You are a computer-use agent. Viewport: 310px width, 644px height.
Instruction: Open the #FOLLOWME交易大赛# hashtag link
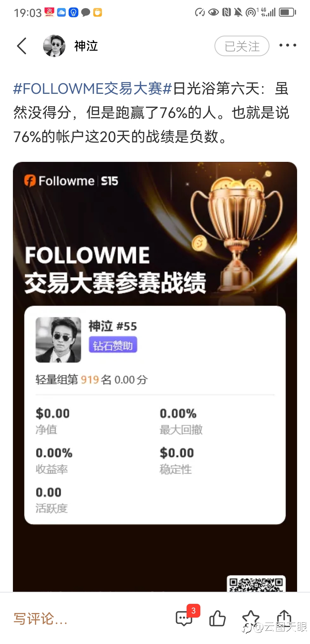[x=92, y=88]
